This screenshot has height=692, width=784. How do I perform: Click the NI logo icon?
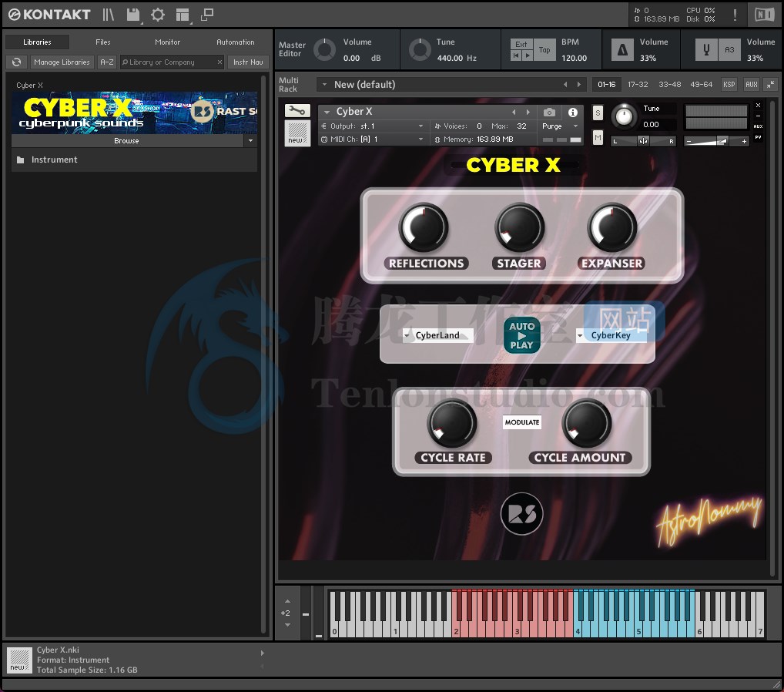765,15
